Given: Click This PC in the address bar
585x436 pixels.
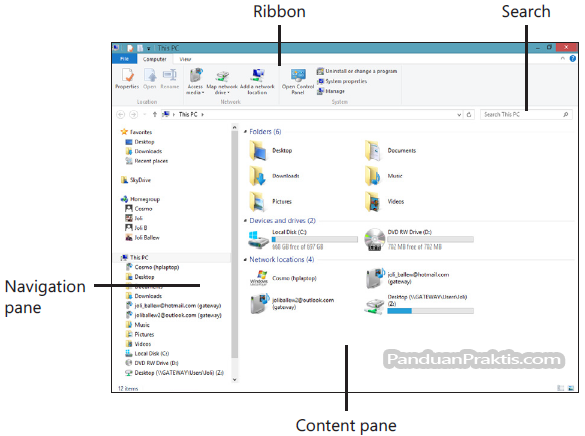Looking at the screenshot, I should click(x=188, y=115).
